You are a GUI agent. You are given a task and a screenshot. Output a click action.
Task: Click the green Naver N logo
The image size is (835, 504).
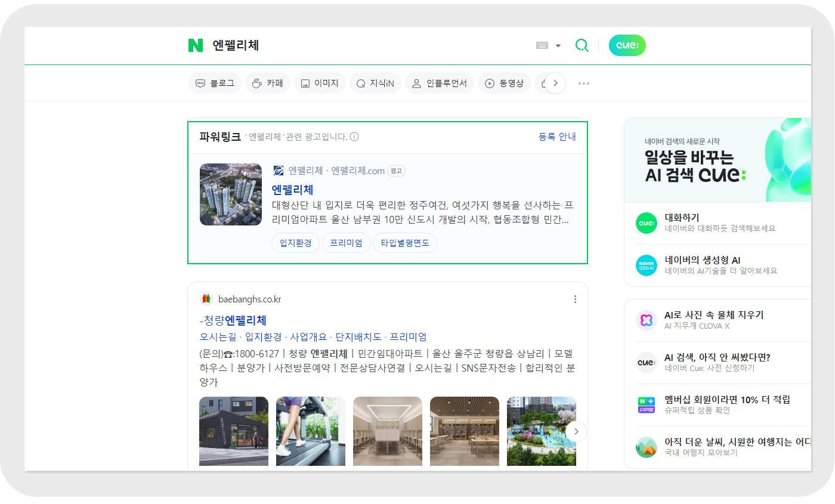pos(196,45)
